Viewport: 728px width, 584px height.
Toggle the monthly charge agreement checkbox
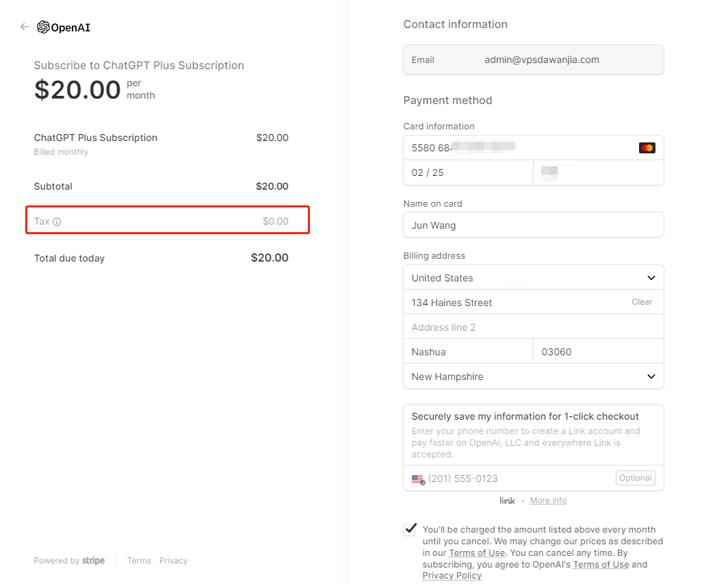pos(410,529)
